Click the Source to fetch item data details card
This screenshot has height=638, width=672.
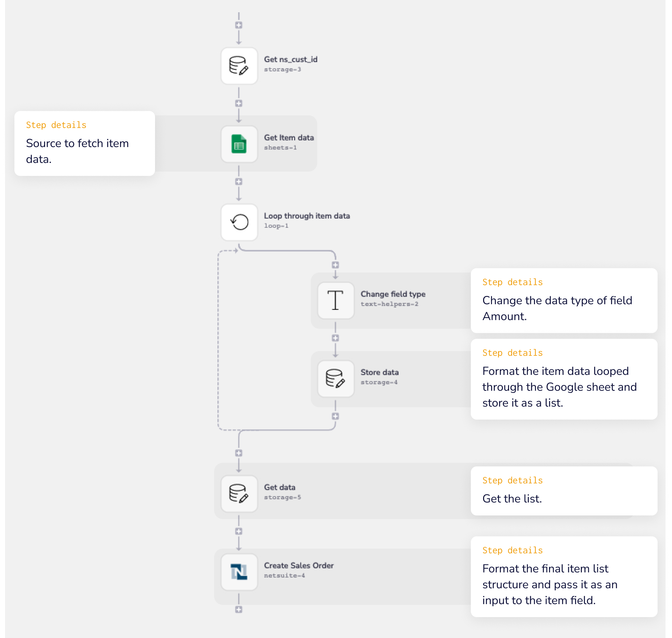coord(85,143)
